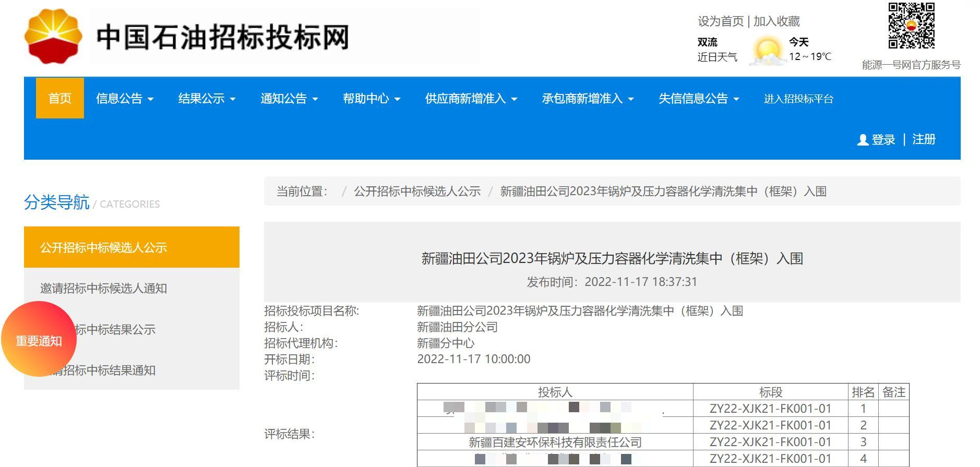Image resolution: width=980 pixels, height=467 pixels.
Task: Expand the 信息公告 dropdown menu
Action: [x=125, y=99]
